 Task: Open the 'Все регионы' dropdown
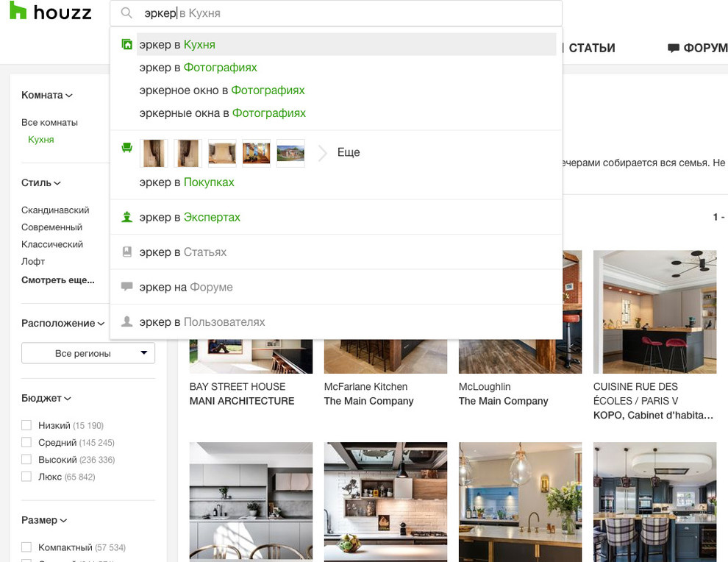point(88,353)
